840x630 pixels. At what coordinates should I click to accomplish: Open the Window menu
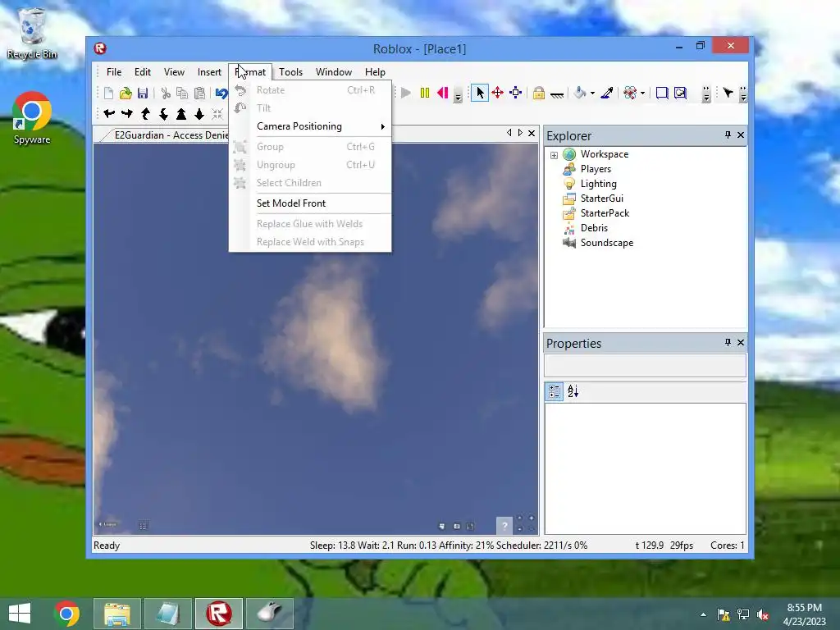pyautogui.click(x=334, y=72)
